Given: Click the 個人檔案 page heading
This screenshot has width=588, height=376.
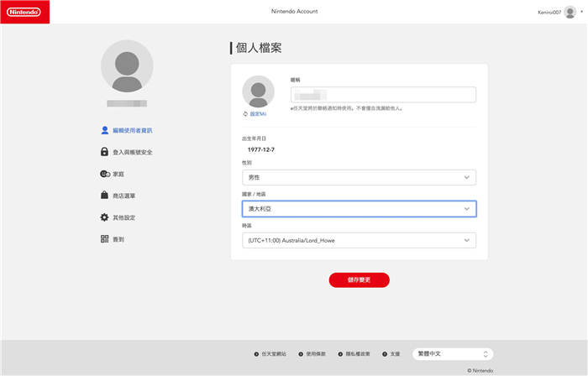Looking at the screenshot, I should [x=259, y=48].
